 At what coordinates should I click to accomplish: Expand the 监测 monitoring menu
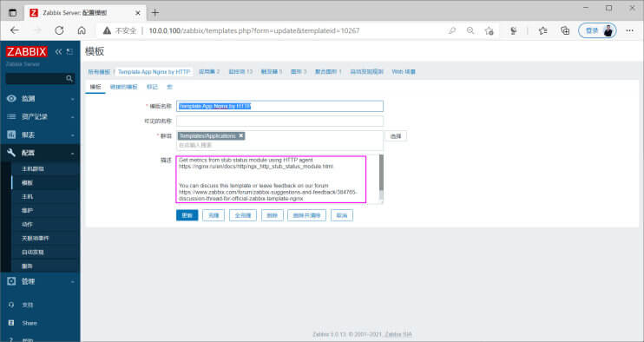point(40,99)
